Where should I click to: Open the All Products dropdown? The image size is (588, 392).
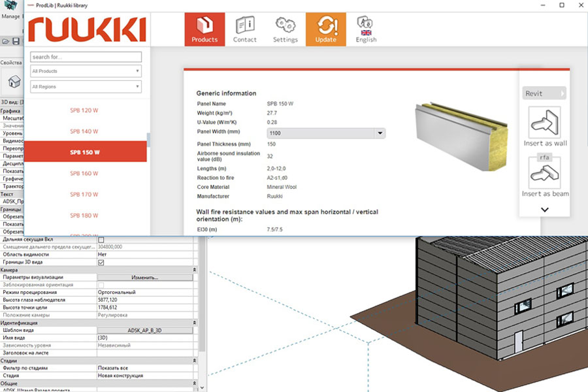(x=86, y=71)
